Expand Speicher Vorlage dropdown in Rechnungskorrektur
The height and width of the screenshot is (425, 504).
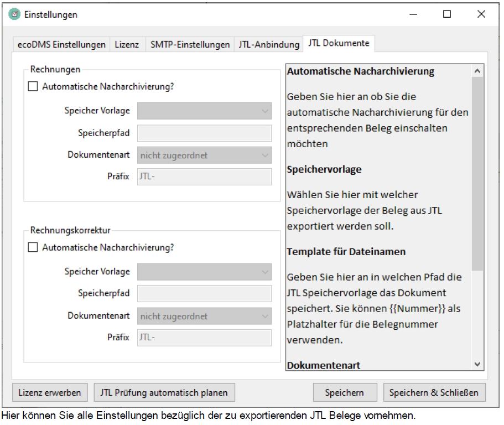coord(205,272)
